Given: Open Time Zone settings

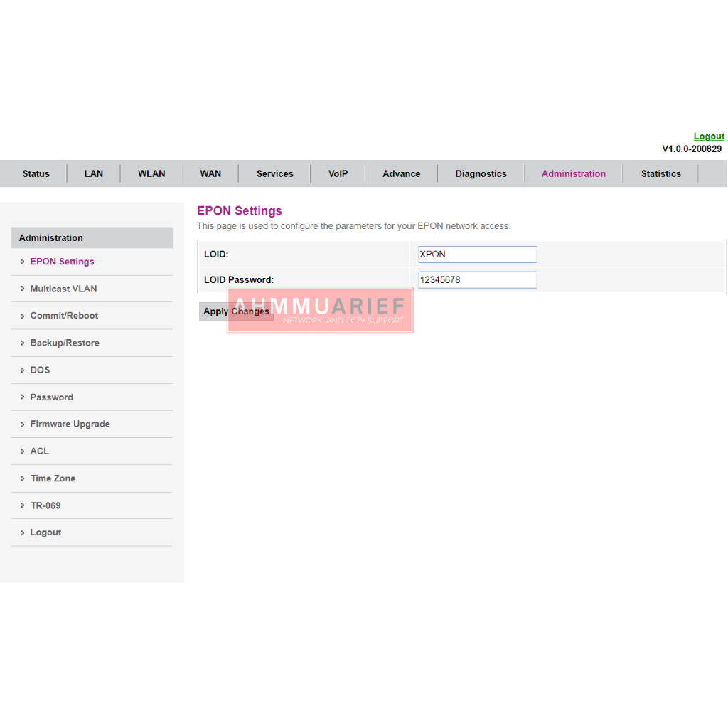Looking at the screenshot, I should tap(53, 478).
